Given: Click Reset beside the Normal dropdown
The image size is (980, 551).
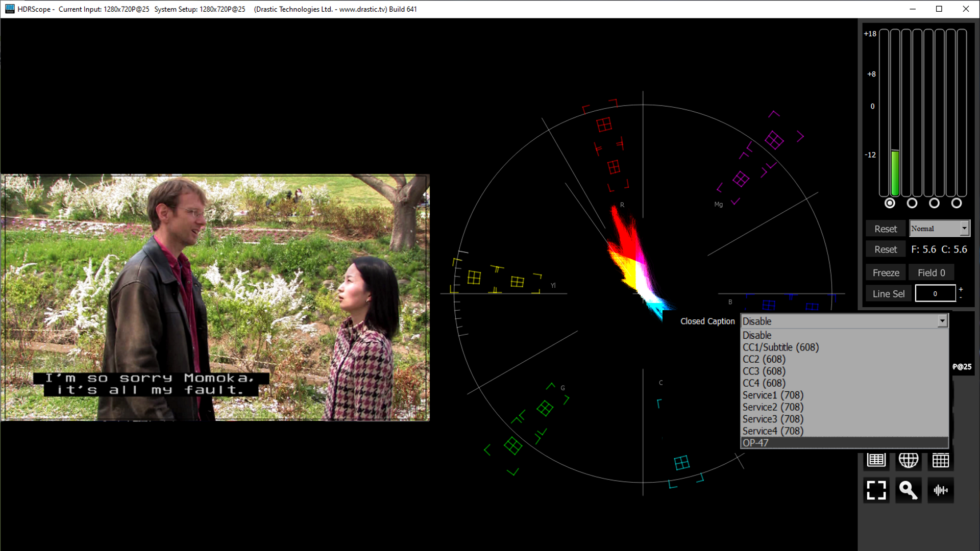Looking at the screenshot, I should click(886, 229).
